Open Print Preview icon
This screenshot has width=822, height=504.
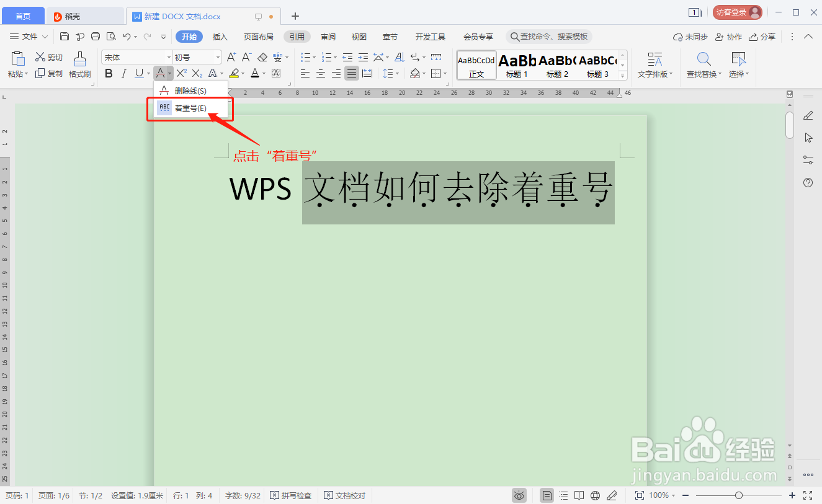(111, 37)
